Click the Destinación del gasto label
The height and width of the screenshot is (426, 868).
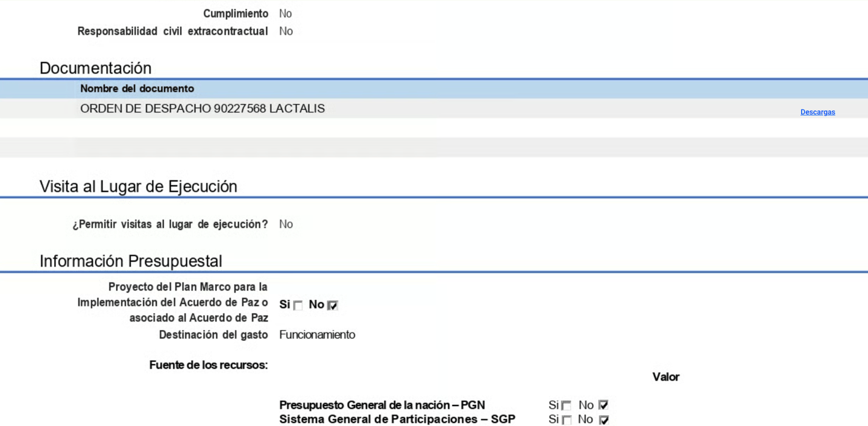point(213,335)
